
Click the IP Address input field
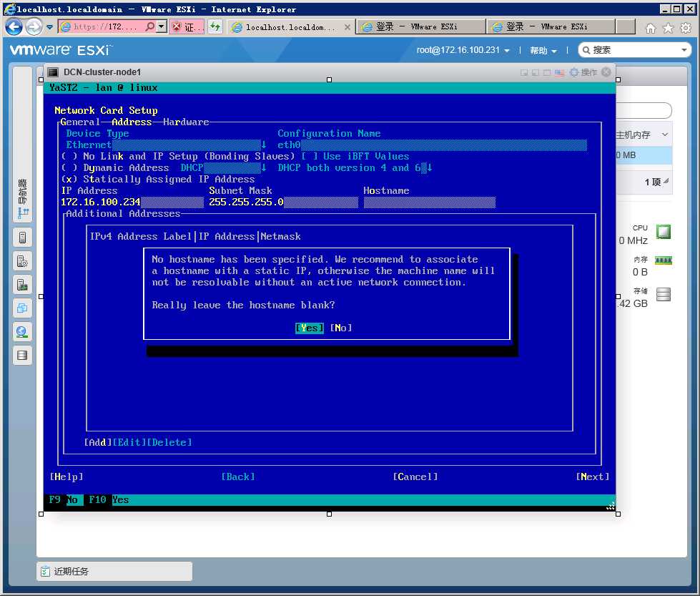click(x=132, y=202)
